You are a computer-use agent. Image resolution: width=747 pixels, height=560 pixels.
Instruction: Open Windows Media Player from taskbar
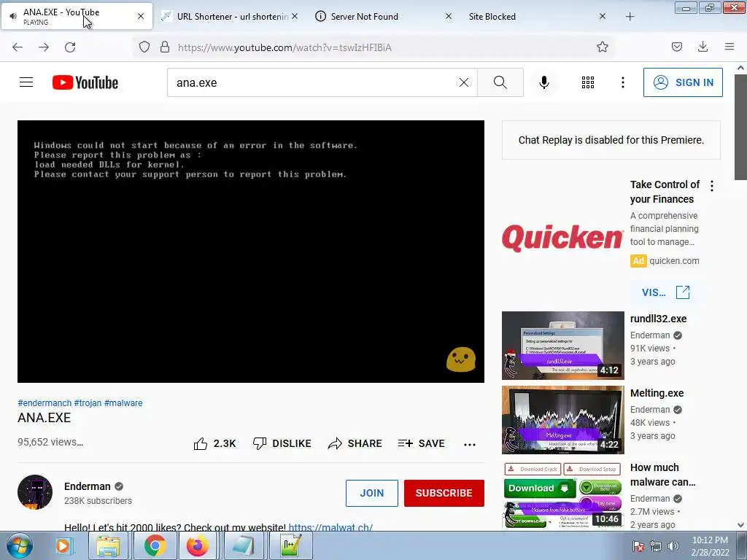(x=64, y=545)
